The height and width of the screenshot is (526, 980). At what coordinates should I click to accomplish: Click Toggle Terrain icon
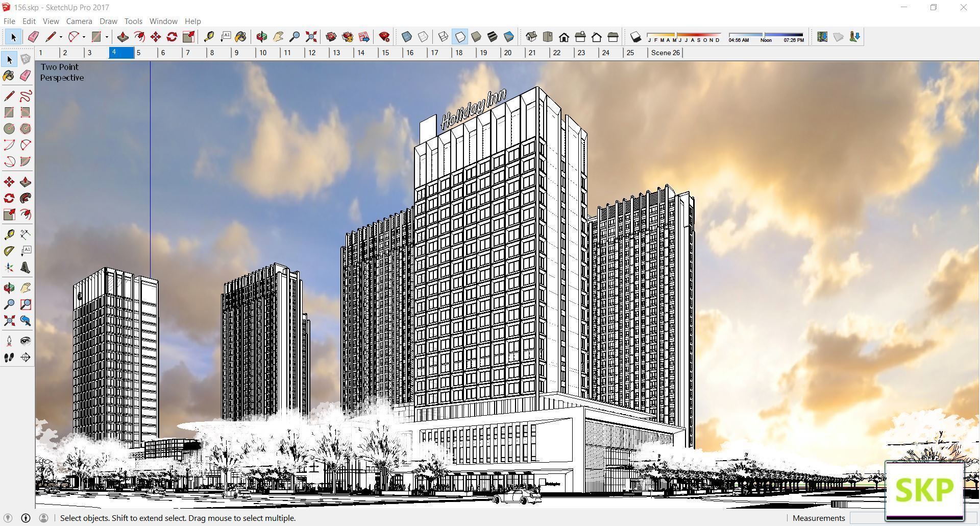coord(838,37)
